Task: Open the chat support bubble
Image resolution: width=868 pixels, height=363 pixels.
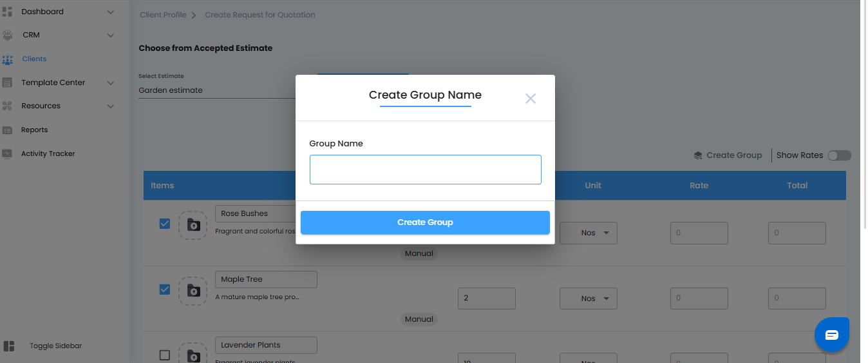Action: coord(831,334)
